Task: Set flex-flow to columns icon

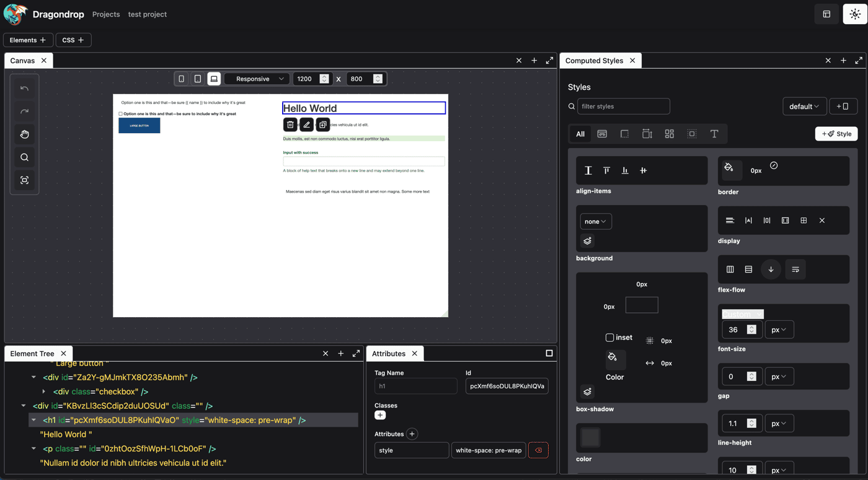Action: coord(730,269)
